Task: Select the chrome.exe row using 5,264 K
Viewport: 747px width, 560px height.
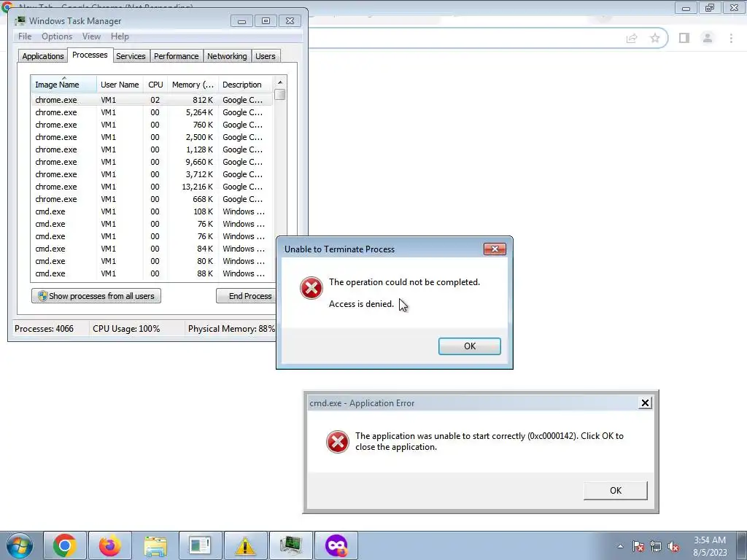Action: 152,112
